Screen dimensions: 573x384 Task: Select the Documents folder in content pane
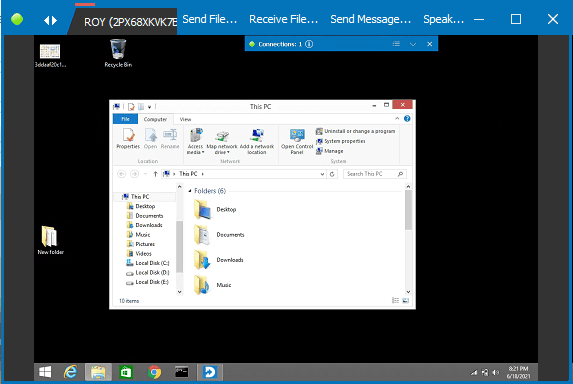(x=219, y=235)
